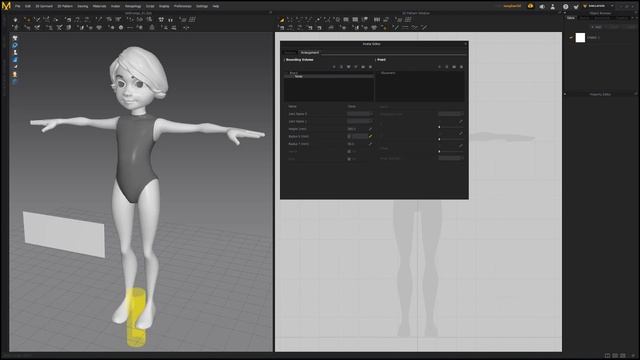This screenshot has width=640, height=360.
Task: Select the highlighted row in Bounding Volume list
Action: [x=329, y=76]
